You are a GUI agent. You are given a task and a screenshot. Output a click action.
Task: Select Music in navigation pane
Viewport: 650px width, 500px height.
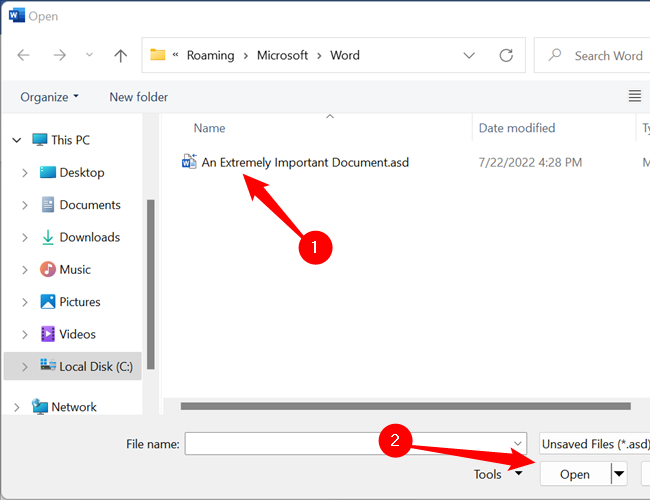point(75,269)
